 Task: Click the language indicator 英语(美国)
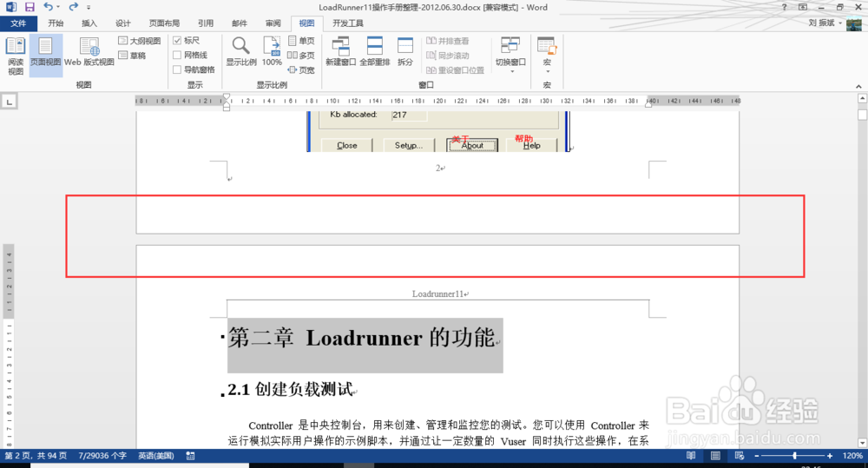click(156, 456)
